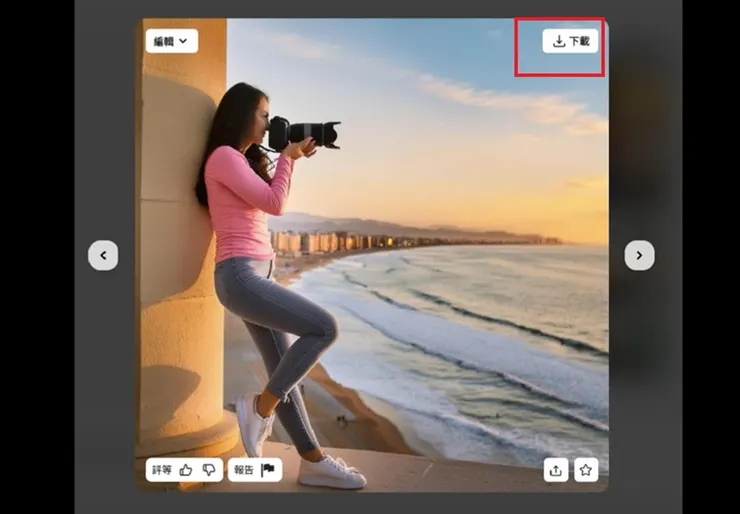This screenshot has width=740, height=514.
Task: Click the thumbs up rating icon
Action: click(x=186, y=470)
